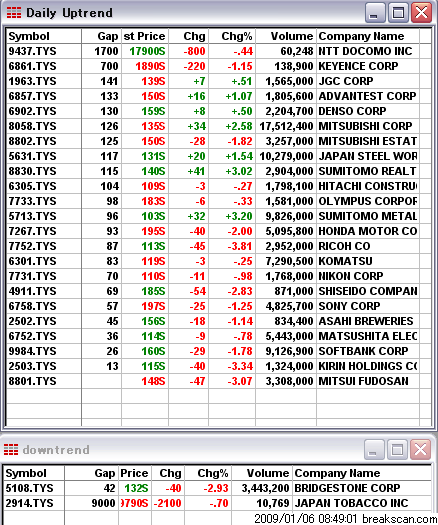Sort downtrend list by Company Name header

tap(362, 473)
